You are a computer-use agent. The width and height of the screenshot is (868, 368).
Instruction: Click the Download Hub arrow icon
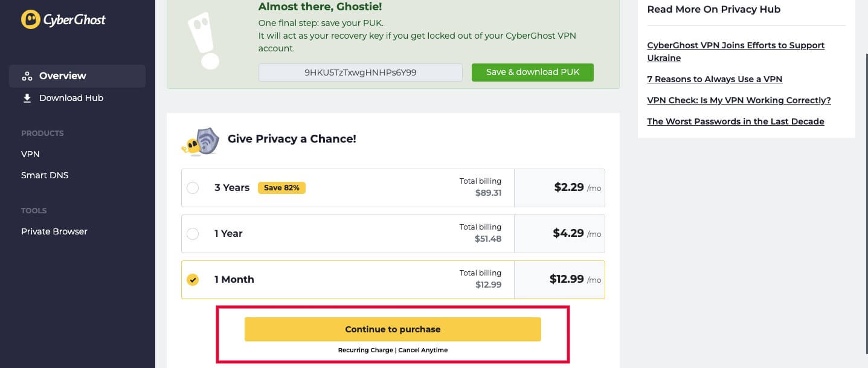click(x=27, y=98)
